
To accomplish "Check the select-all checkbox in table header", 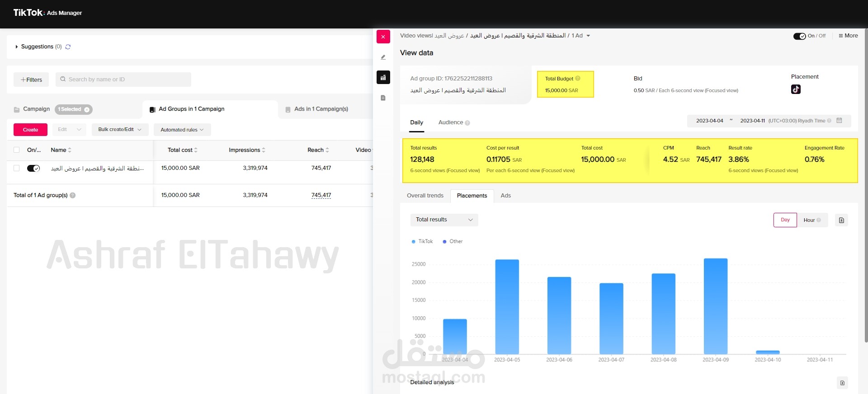I will coord(17,150).
